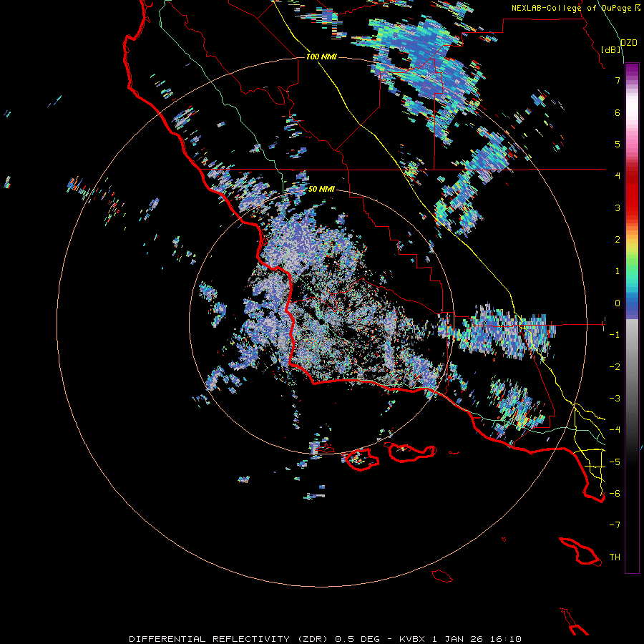Click the -3 value on the color scale

point(615,399)
